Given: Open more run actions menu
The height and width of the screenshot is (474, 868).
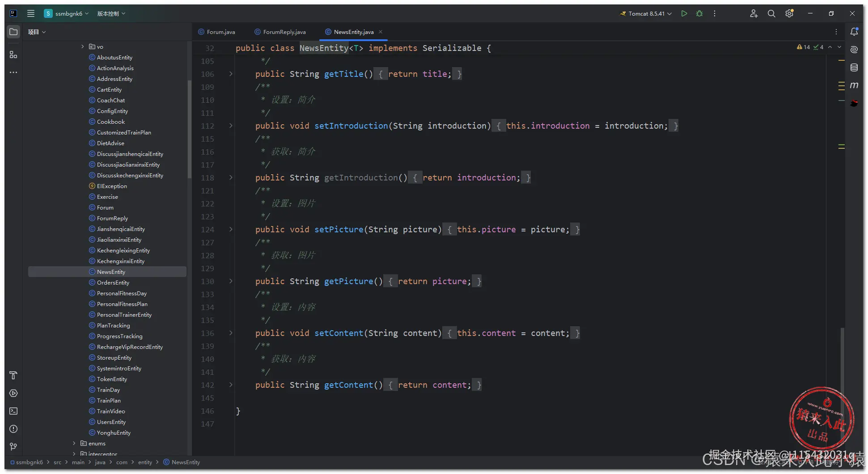Looking at the screenshot, I should tap(715, 13).
